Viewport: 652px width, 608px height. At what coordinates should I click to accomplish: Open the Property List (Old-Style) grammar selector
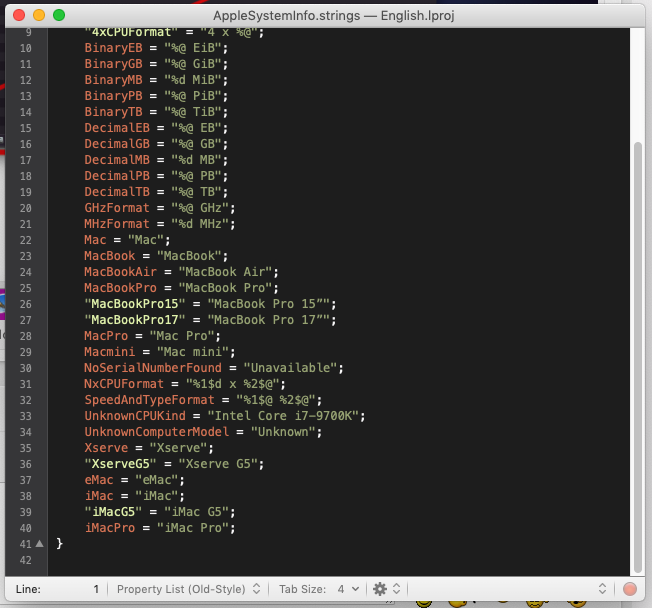point(188,589)
